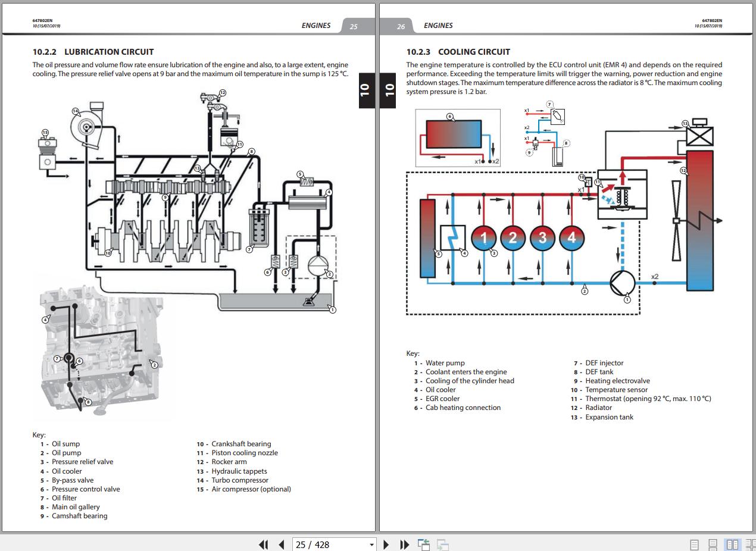756x551 pixels.
Task: Go to the next page
Action: click(386, 544)
